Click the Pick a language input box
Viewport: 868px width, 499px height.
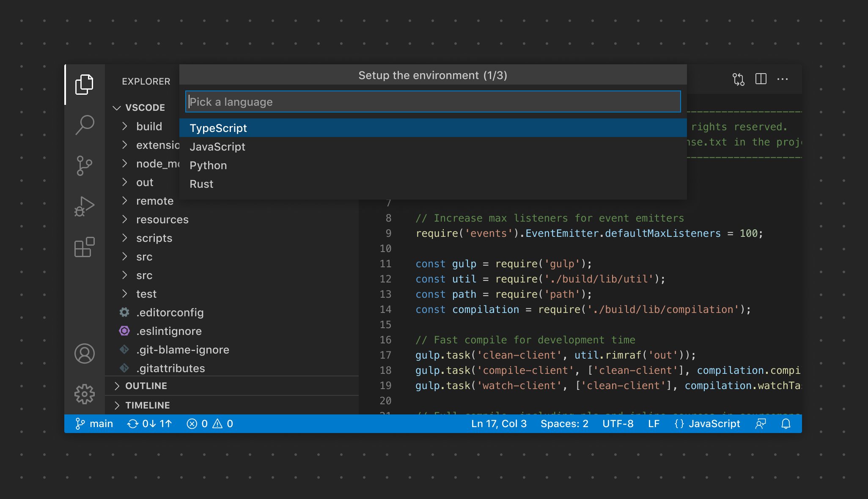pos(432,102)
